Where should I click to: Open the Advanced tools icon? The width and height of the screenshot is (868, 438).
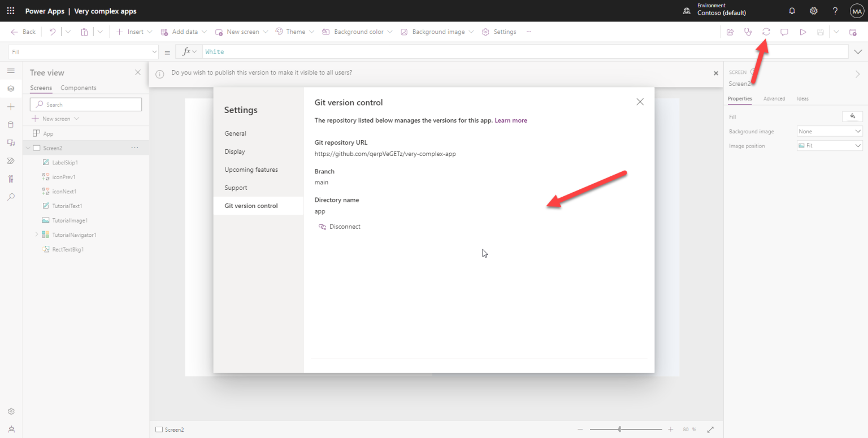pyautogui.click(x=11, y=179)
